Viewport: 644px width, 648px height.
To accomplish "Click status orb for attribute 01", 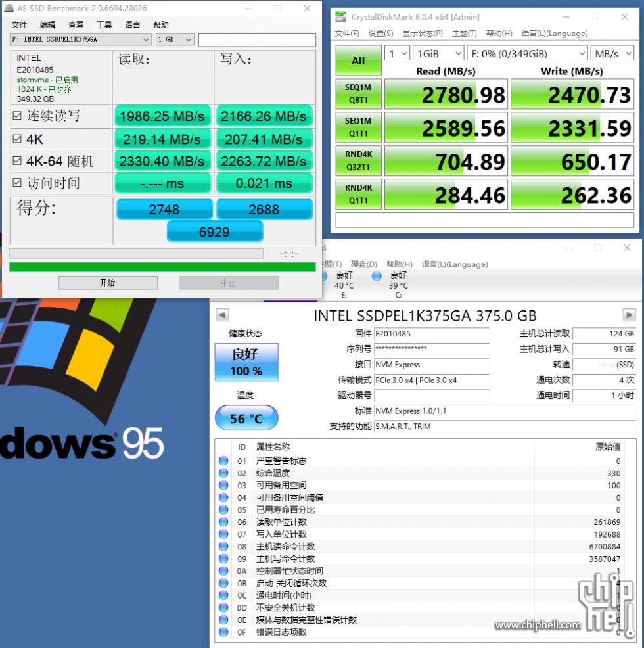I will tap(223, 461).
